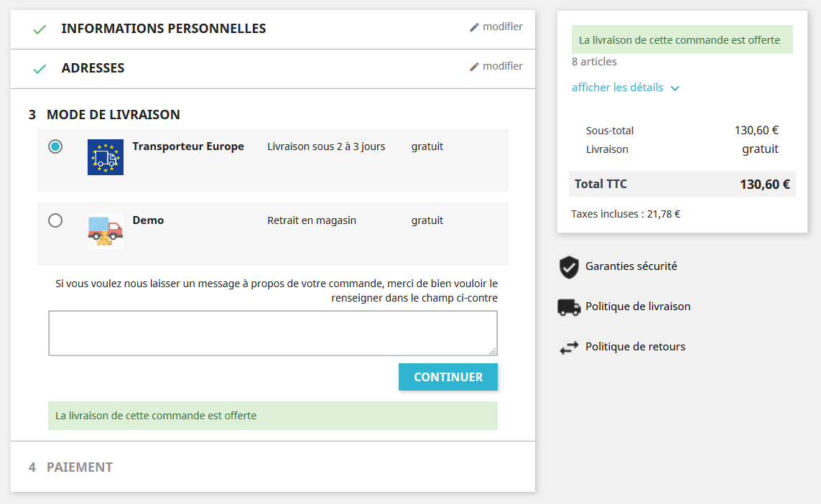
Task: Click the order message text area
Action: [x=272, y=332]
